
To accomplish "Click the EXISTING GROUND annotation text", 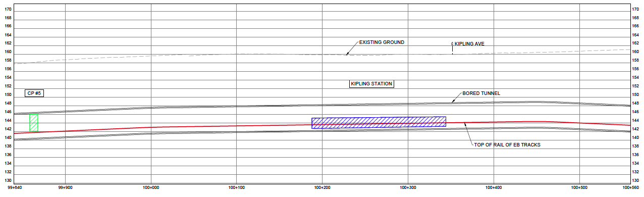I will pos(382,42).
